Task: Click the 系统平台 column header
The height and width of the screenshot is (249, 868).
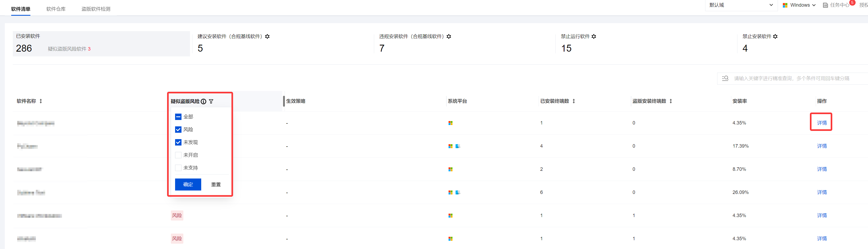Action: (x=457, y=101)
